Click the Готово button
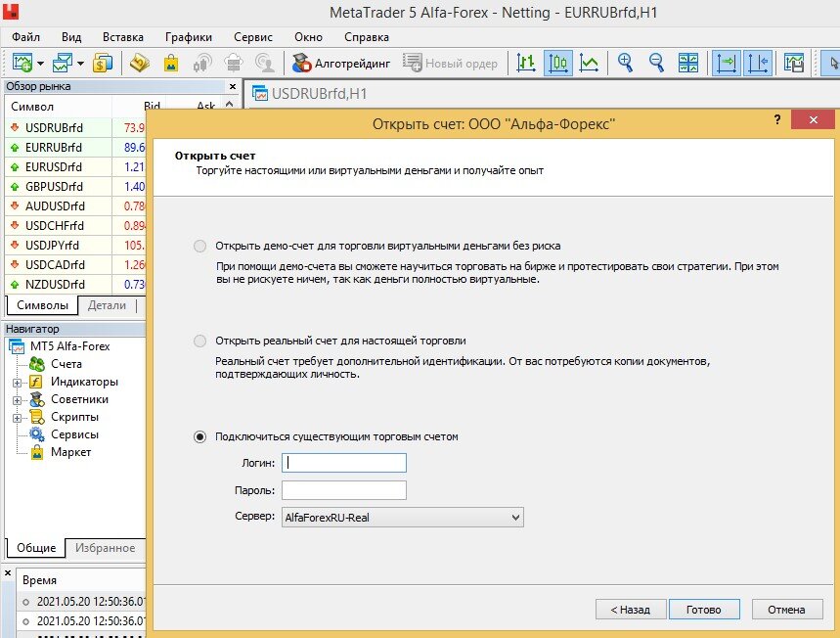This screenshot has height=638, width=840. coord(704,610)
